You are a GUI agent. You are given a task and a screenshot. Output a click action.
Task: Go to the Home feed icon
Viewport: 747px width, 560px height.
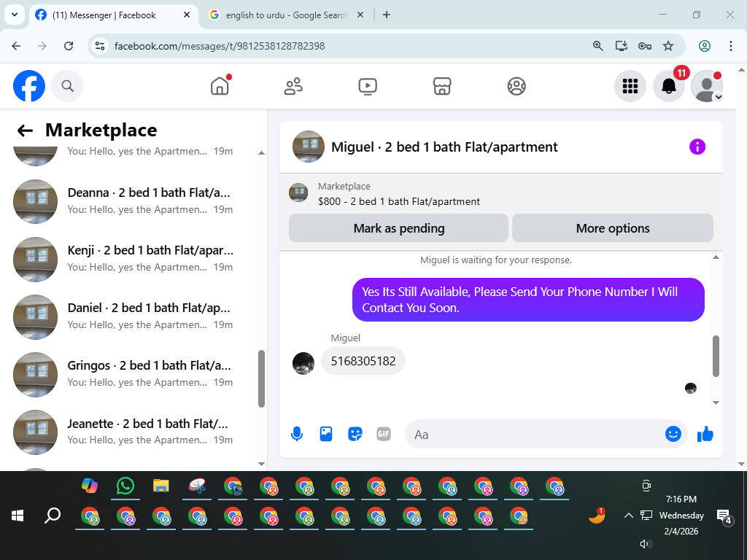[220, 86]
